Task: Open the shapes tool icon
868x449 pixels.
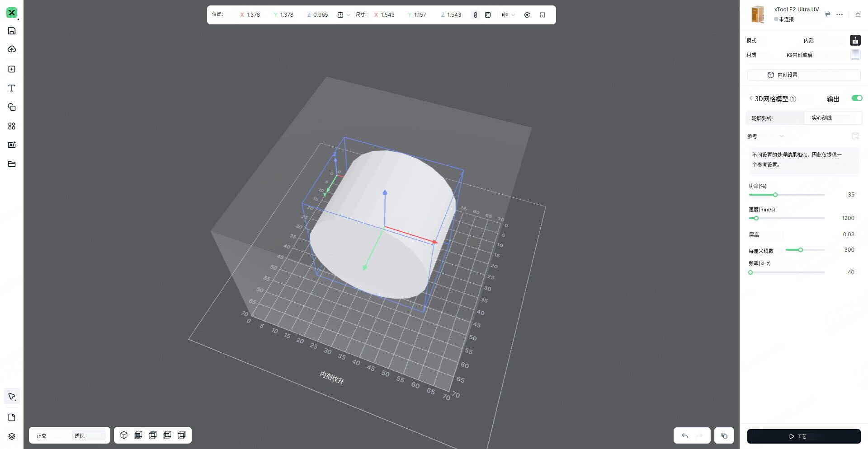Action: point(12,107)
